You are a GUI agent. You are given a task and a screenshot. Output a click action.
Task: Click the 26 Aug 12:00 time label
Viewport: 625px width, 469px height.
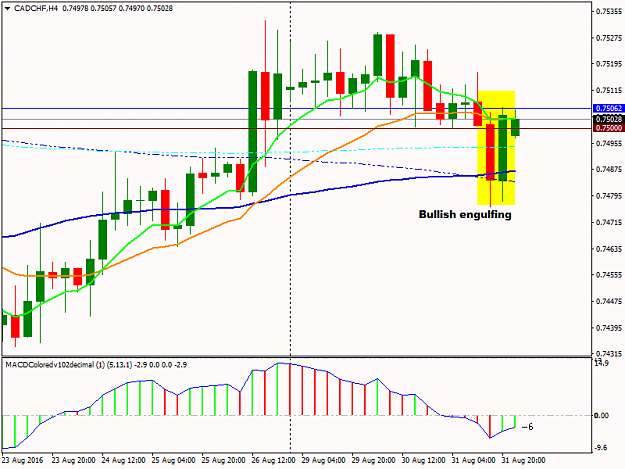pyautogui.click(x=273, y=460)
